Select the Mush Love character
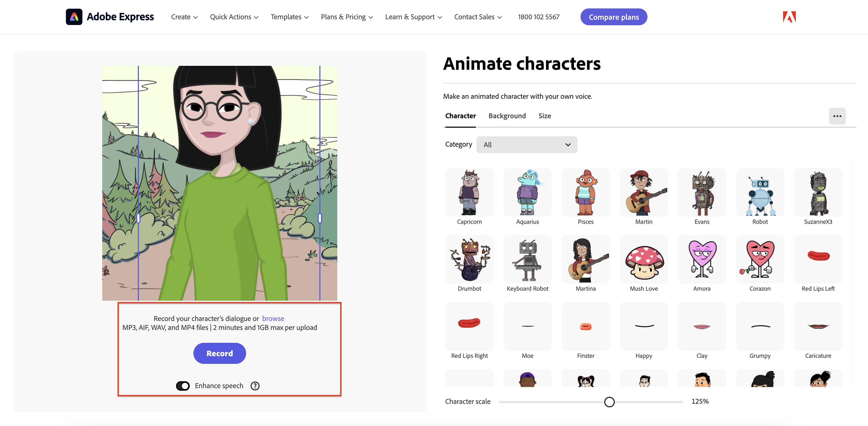This screenshot has height=426, width=868. click(x=643, y=259)
